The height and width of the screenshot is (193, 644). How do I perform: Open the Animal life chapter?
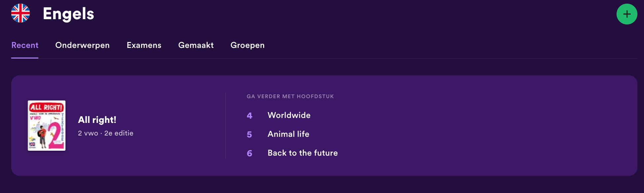tap(289, 134)
